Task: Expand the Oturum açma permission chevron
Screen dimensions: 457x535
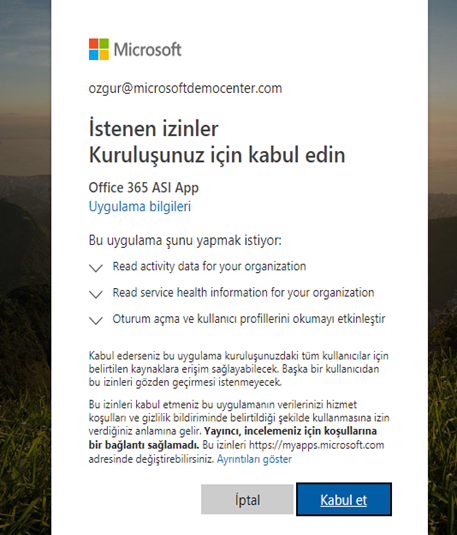Action: pyautogui.click(x=96, y=320)
